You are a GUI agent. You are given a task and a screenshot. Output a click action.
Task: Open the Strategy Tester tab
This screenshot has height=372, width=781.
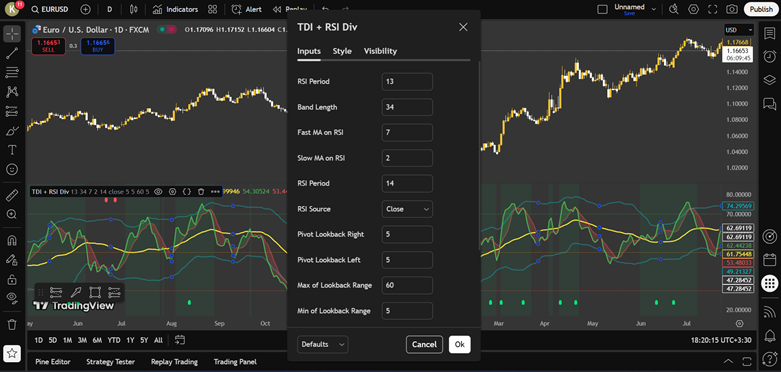[111, 362]
